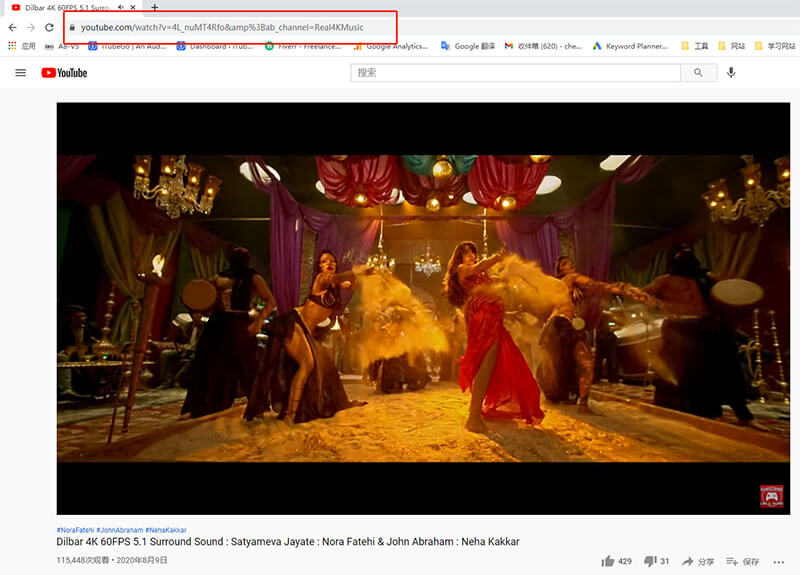Click the YouTube logo to go home
Viewport: 800px width, 575px height.
pos(64,73)
